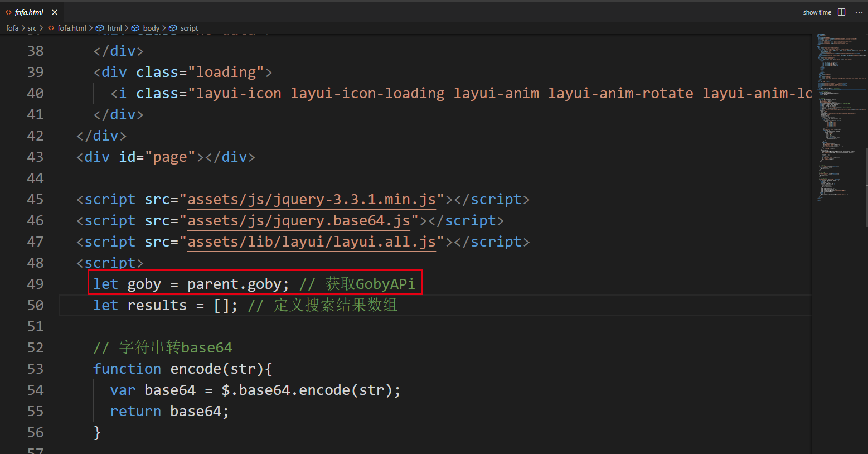Split the editor to the right
The image size is (868, 454).
[x=842, y=12]
